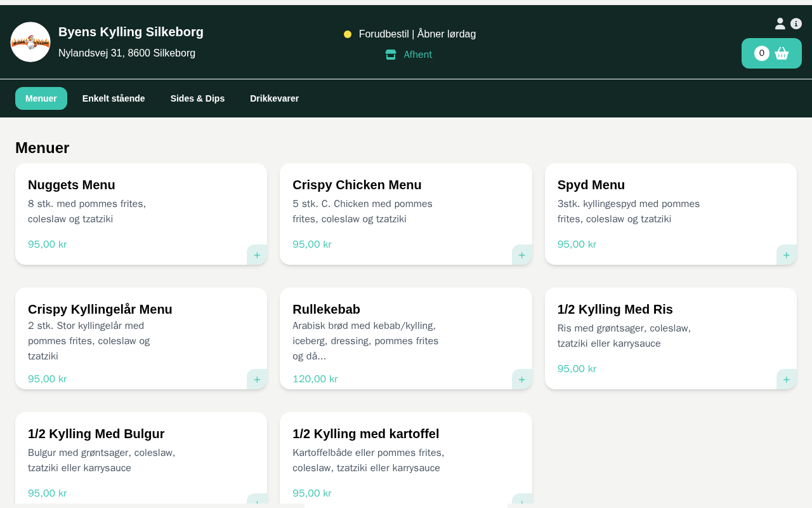Switch to Enkelt stående tab
The image size is (812, 508).
click(114, 98)
